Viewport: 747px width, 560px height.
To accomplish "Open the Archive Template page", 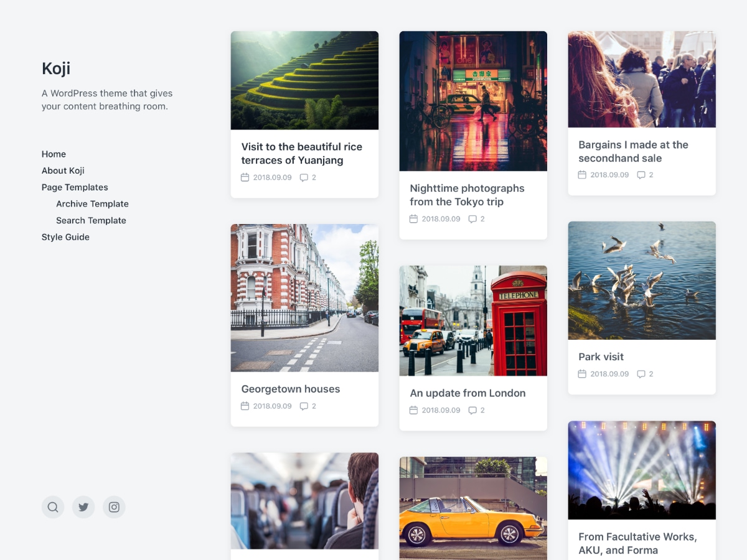I will 93,203.
